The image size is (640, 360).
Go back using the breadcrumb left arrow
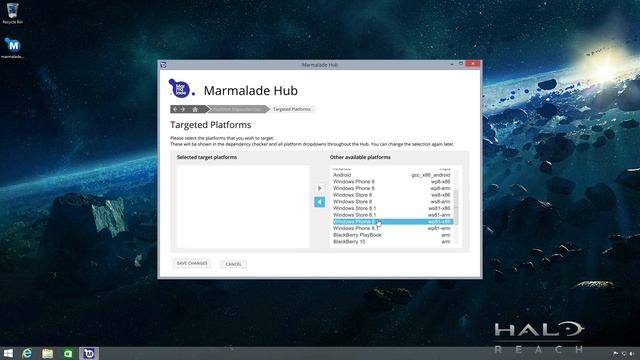[175, 109]
